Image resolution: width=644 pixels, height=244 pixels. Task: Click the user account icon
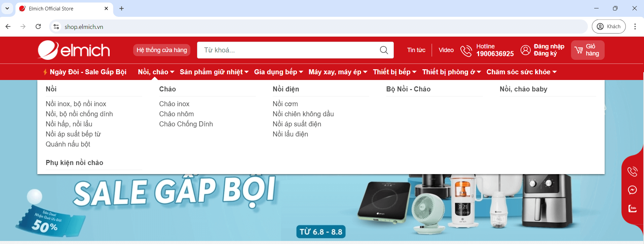tap(525, 50)
